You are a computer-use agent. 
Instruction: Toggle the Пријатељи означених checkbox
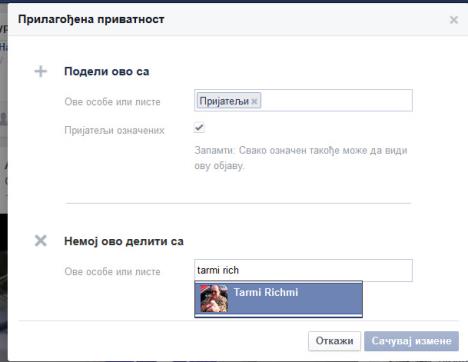[199, 128]
